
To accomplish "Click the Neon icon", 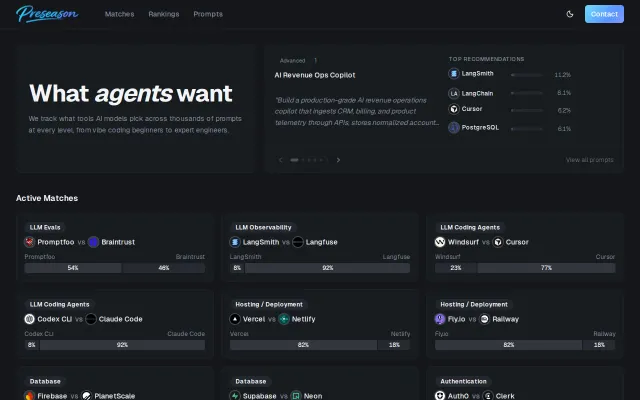I will coord(296,396).
